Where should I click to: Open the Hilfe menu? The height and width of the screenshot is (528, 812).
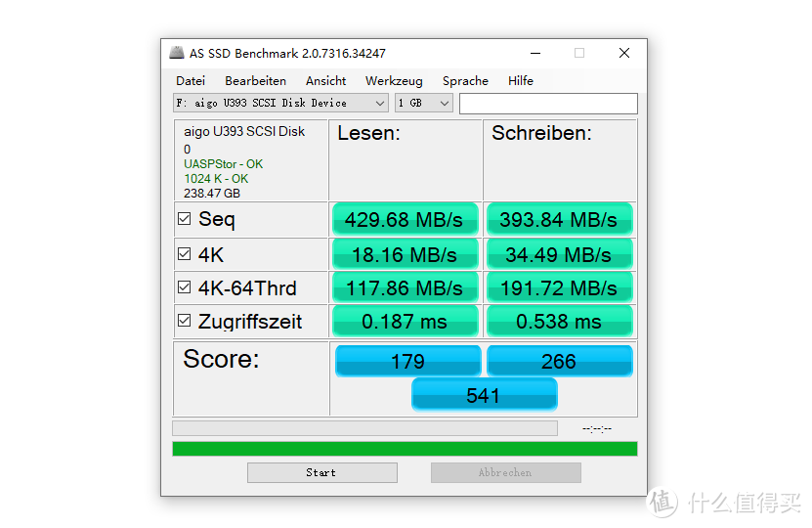tap(521, 81)
